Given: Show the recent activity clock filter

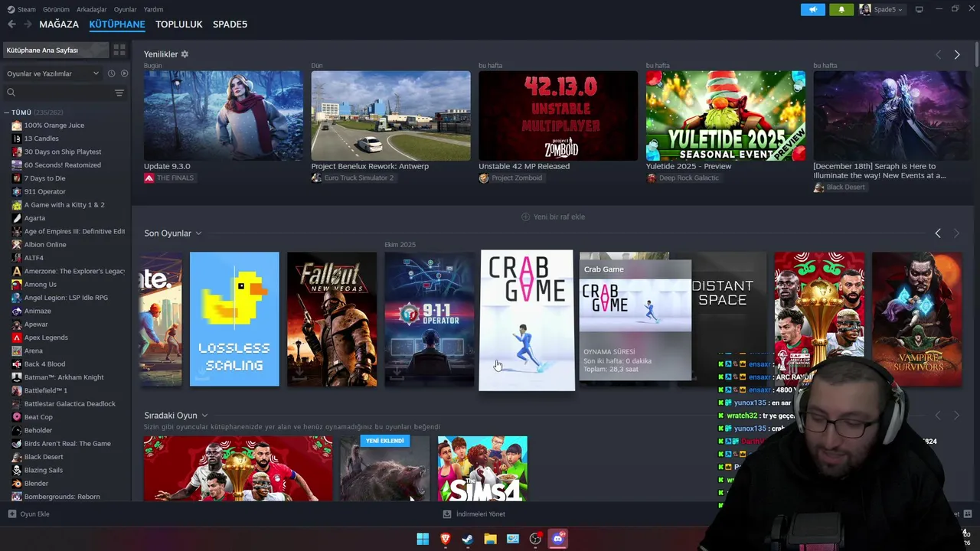Looking at the screenshot, I should click(x=111, y=73).
